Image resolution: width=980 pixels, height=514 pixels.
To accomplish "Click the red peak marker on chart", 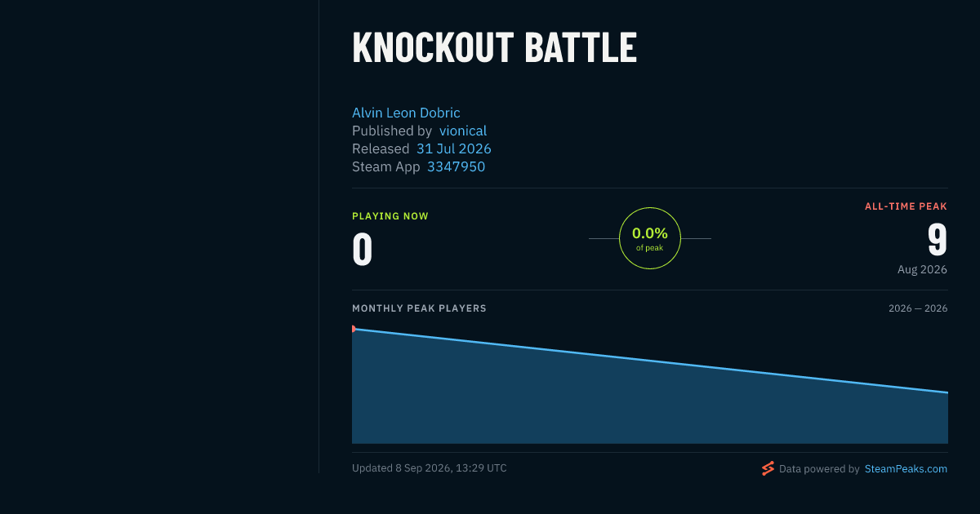I will [354, 329].
